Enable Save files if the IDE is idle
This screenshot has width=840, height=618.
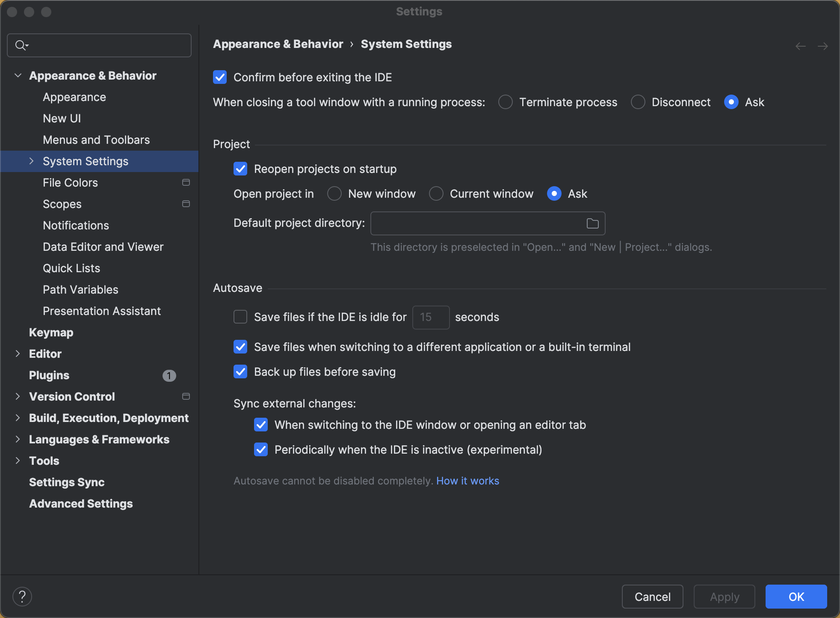point(240,317)
